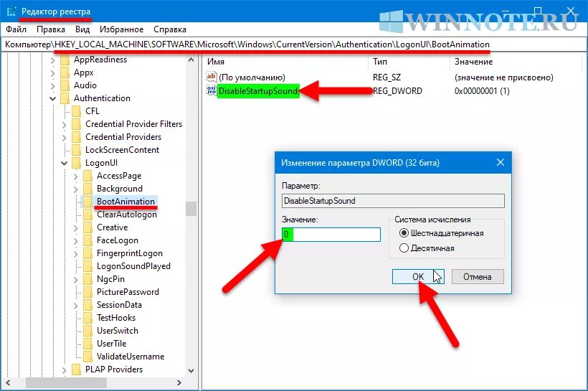This screenshot has width=588, height=391.
Task: Click the Appx folder icon
Action: tap(65, 72)
